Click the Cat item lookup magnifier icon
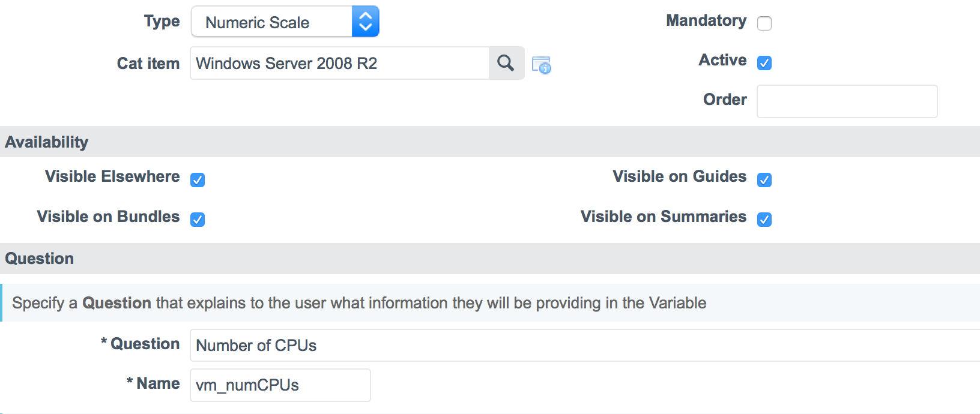 tap(506, 63)
